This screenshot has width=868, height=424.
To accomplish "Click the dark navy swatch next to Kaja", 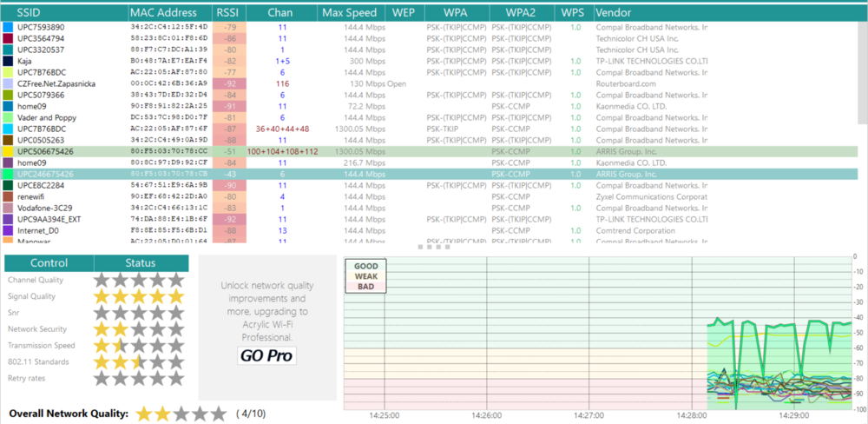I will (8, 62).
